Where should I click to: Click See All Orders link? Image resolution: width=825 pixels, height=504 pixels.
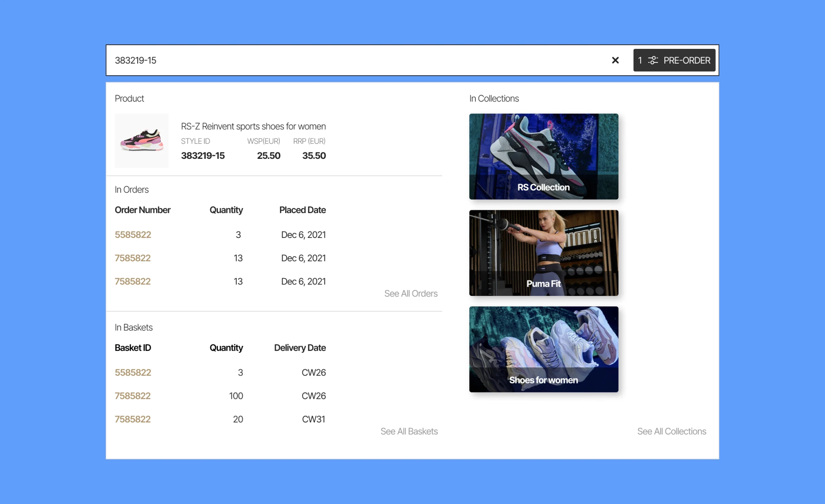(411, 294)
